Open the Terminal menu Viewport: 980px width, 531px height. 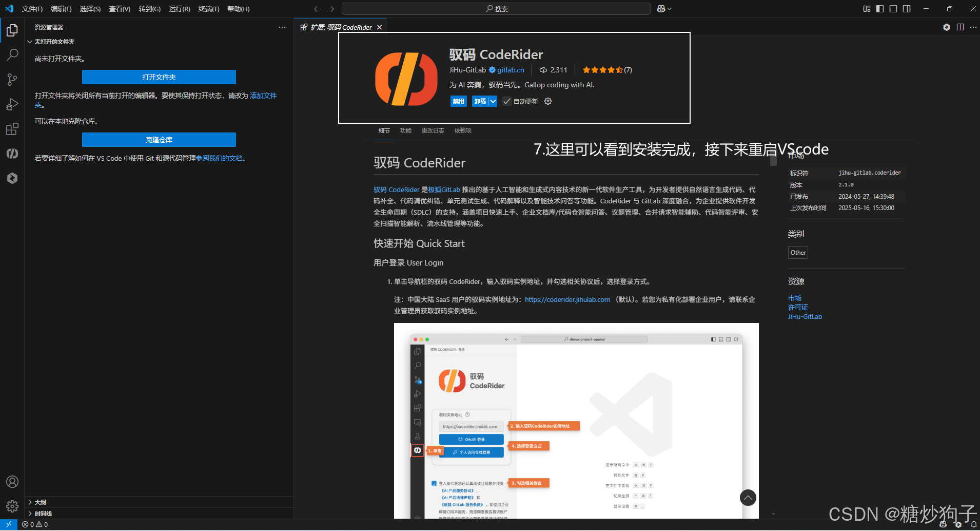click(208, 9)
